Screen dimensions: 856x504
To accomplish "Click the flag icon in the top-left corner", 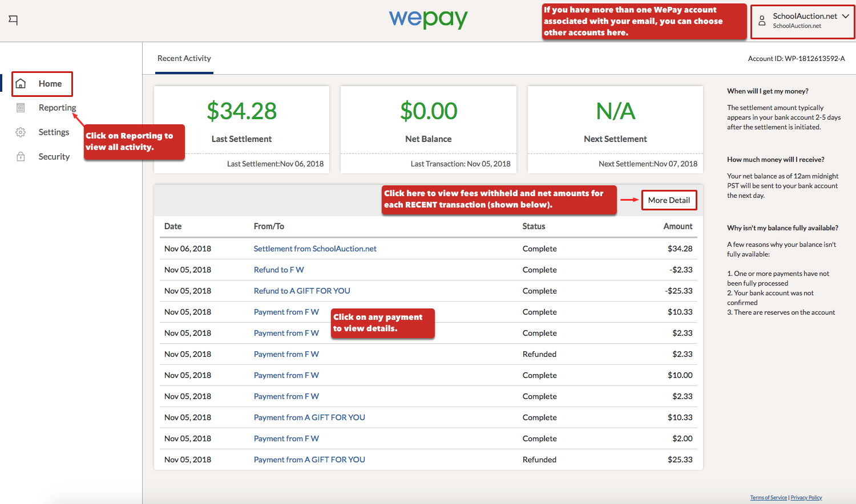I will point(13,20).
